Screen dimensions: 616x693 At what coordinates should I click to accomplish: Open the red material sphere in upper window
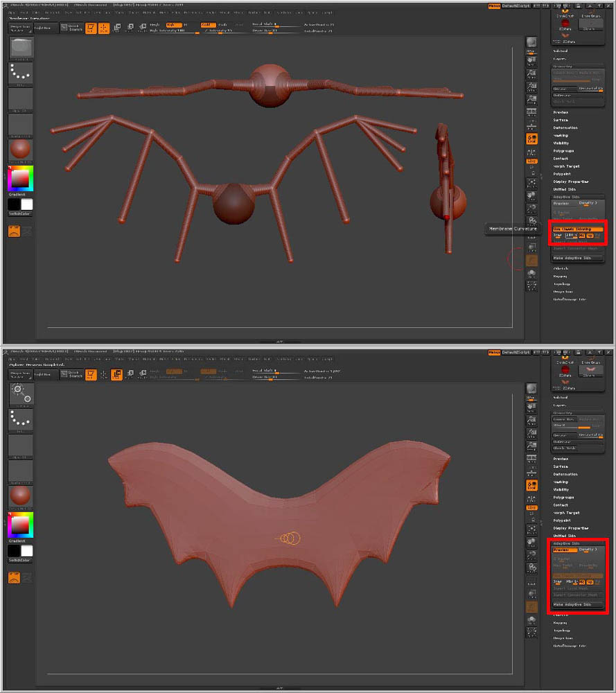tap(21, 150)
